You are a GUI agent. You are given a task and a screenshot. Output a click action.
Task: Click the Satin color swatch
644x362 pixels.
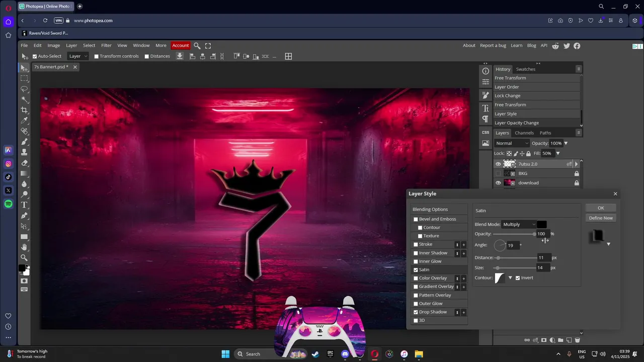541,224
